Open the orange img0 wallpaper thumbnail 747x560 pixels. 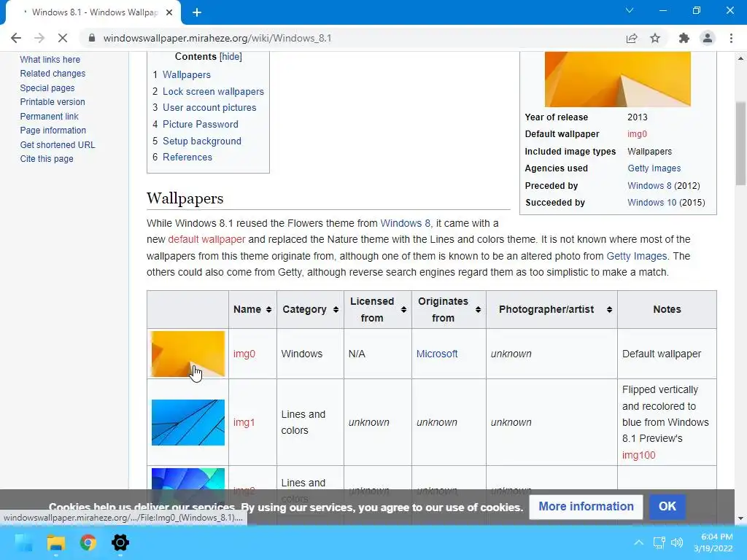(x=187, y=354)
